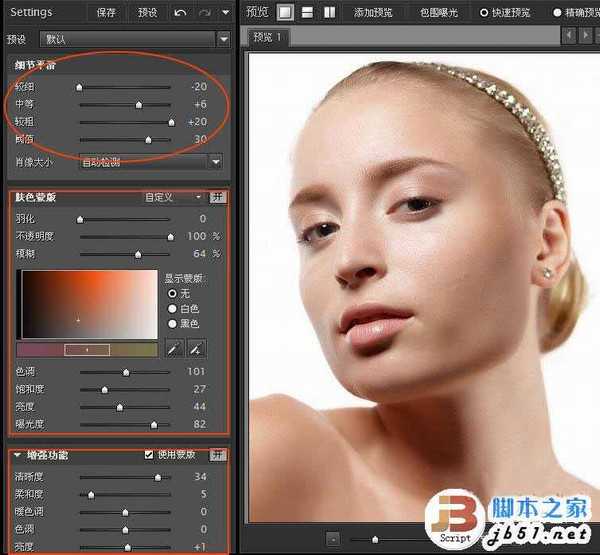Click the 保存 button
This screenshot has width=600, height=555.
point(107,13)
